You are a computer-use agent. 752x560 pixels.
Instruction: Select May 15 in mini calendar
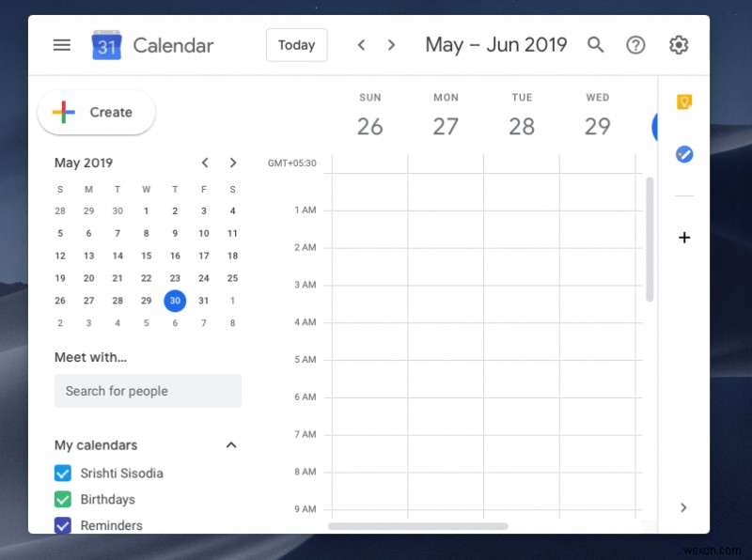tap(147, 256)
